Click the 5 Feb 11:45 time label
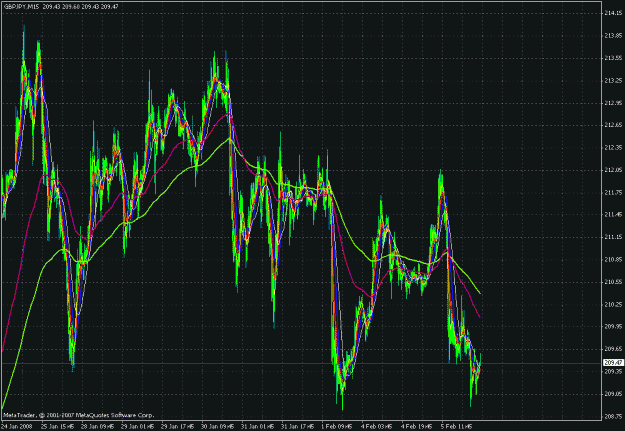 click(x=457, y=426)
